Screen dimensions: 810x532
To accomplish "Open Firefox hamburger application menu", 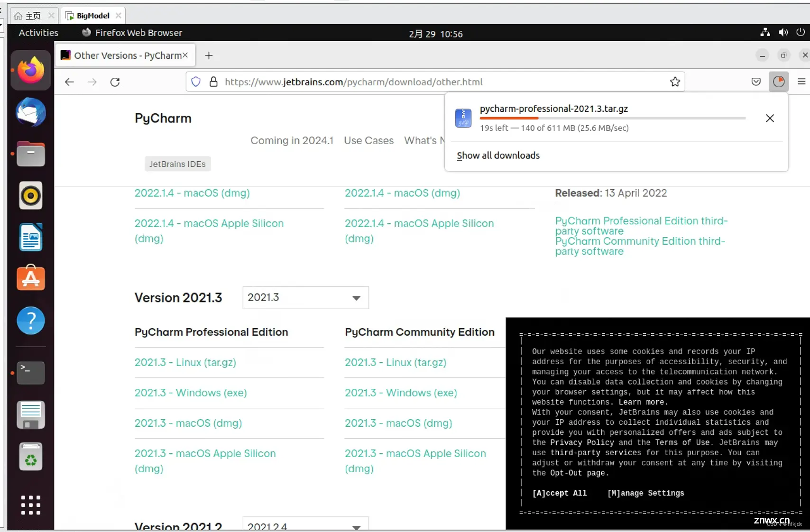I will click(801, 82).
